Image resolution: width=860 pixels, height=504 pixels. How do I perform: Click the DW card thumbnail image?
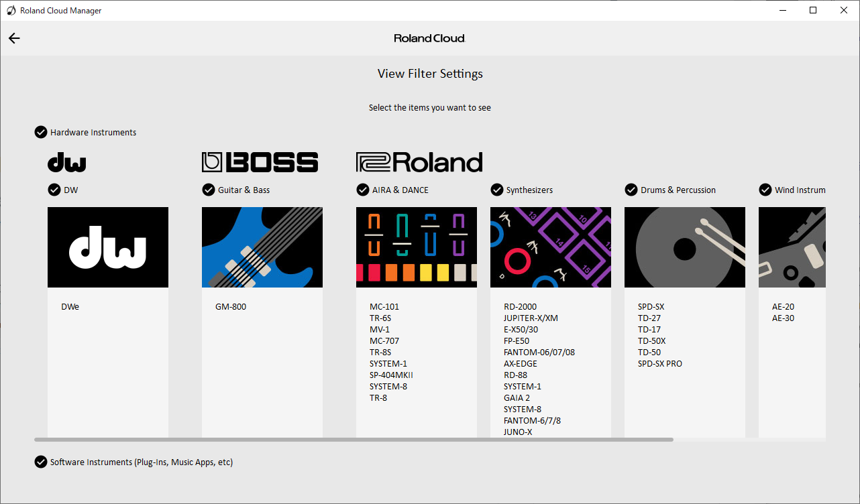point(108,247)
